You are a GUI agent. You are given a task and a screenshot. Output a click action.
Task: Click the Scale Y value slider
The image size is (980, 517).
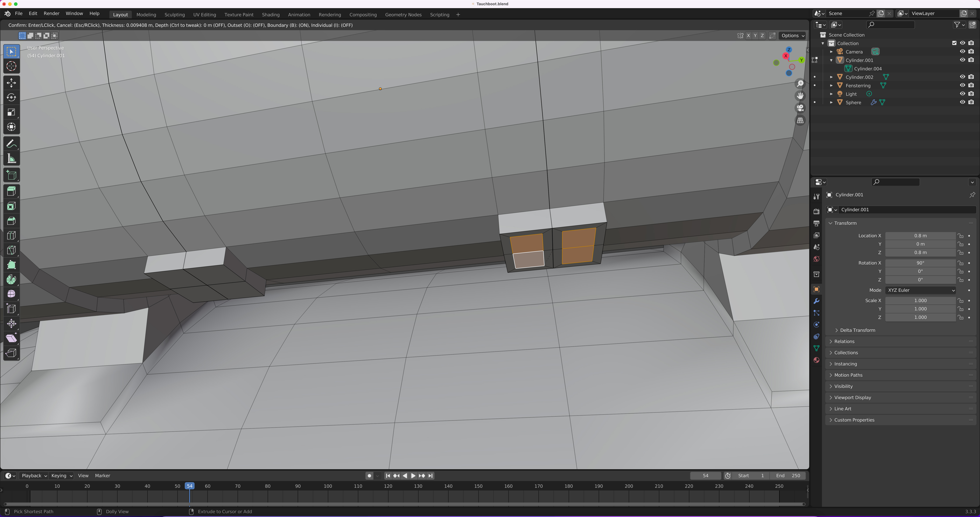[x=920, y=309]
